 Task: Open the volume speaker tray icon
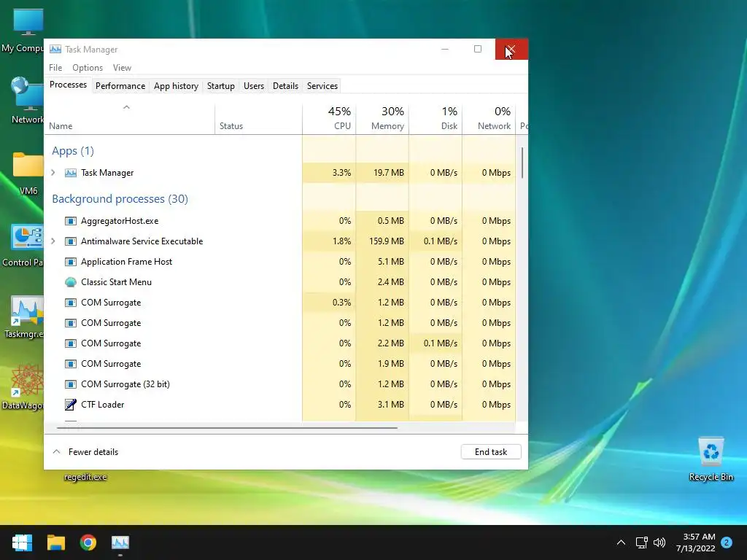(659, 542)
